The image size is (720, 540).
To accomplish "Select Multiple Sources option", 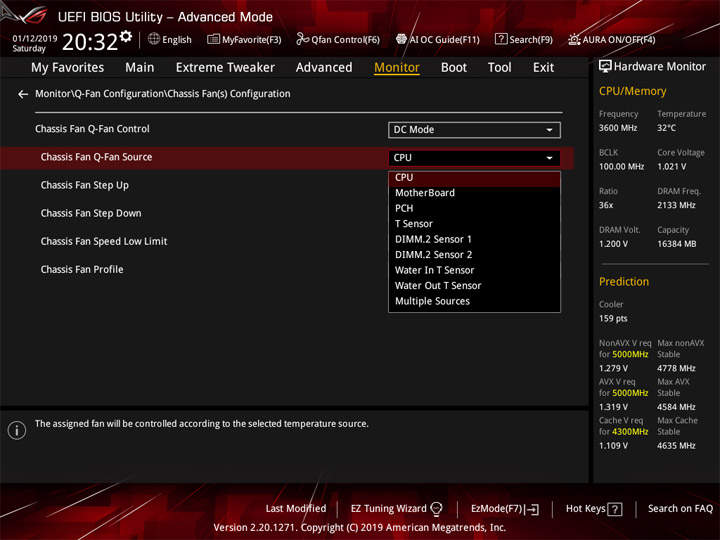I will pyautogui.click(x=474, y=301).
